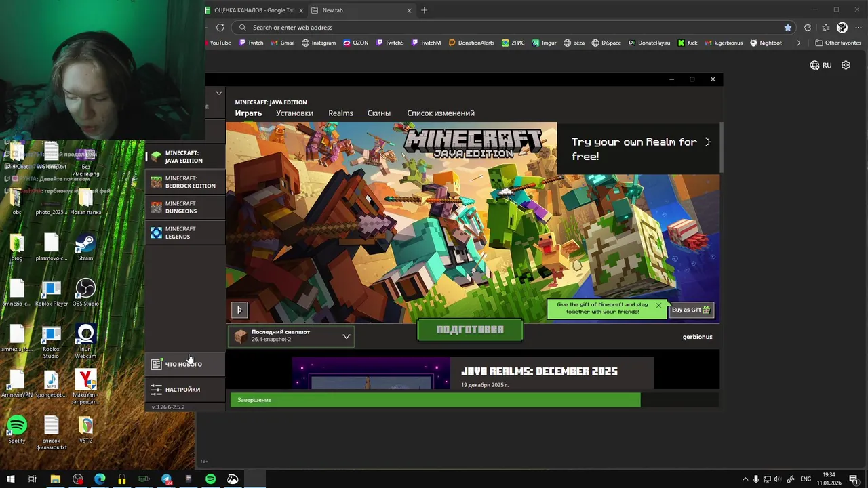
Task: Open the browser extensions icon
Action: [x=807, y=28]
